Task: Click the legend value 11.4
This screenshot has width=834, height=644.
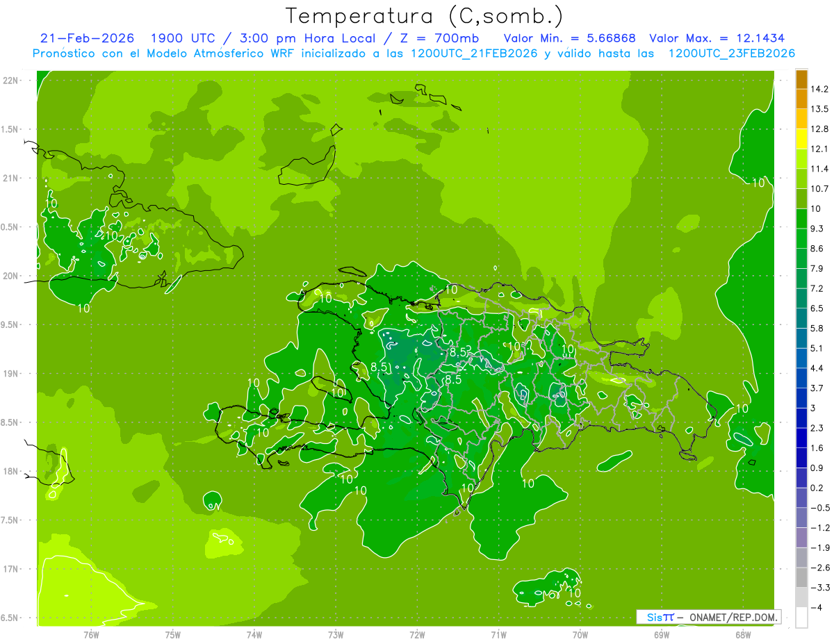Action: click(x=820, y=169)
